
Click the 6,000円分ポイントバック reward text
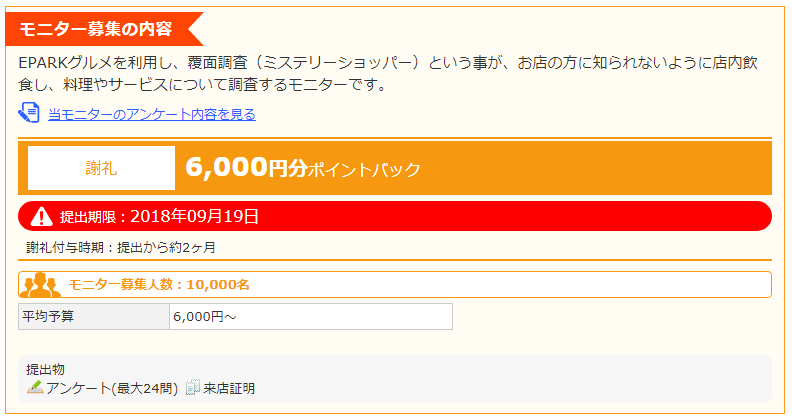pyautogui.click(x=303, y=168)
